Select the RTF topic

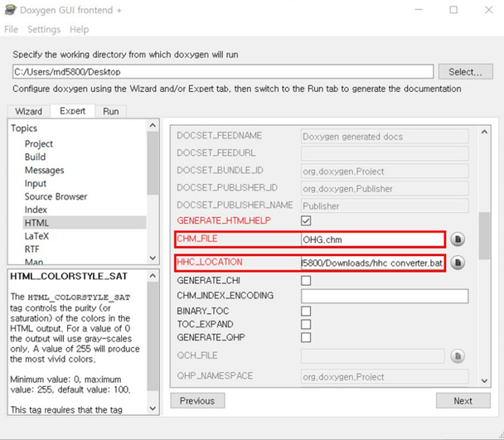[31, 249]
